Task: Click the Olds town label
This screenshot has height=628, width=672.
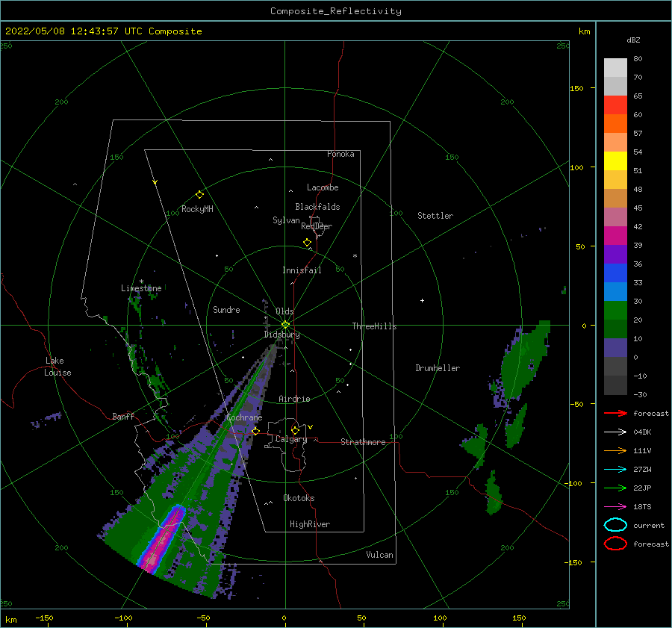Action: [284, 311]
